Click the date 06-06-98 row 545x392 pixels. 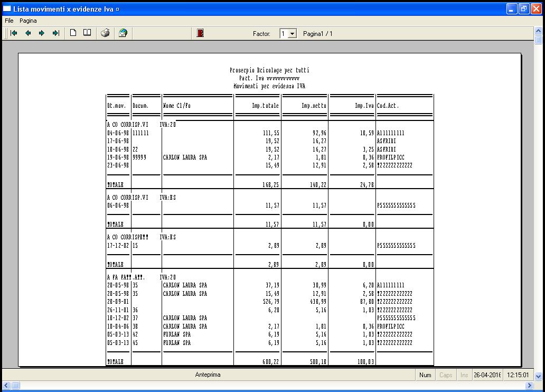(118, 206)
